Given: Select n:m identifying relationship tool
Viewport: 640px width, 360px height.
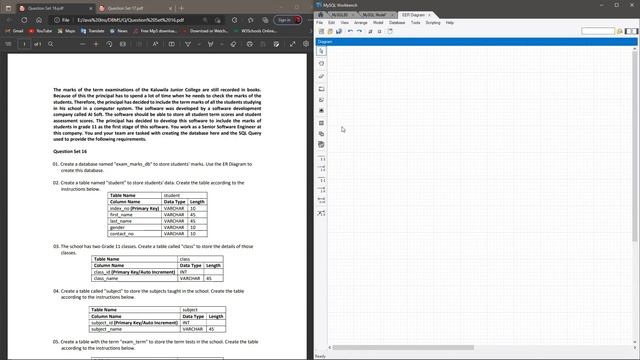Looking at the screenshot, I should [321, 200].
